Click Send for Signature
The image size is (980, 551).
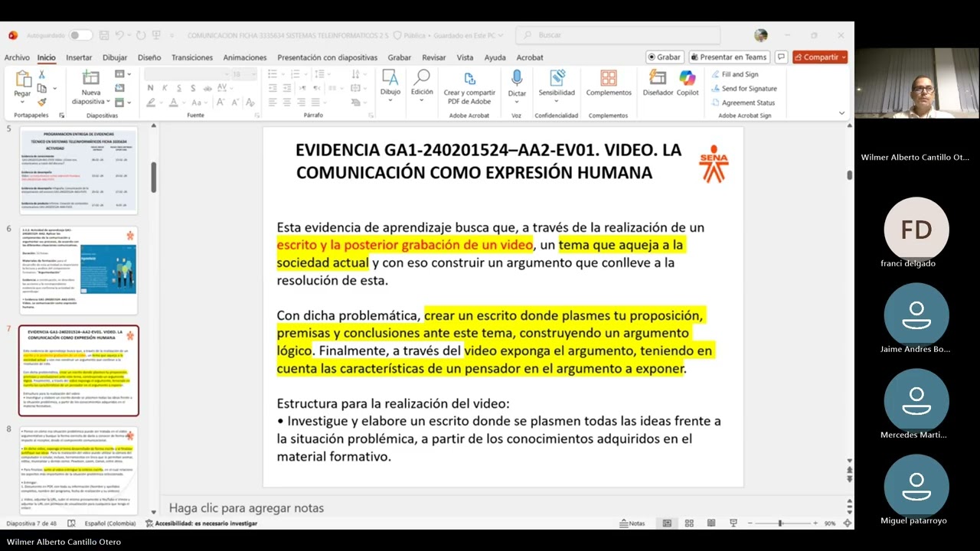743,89
